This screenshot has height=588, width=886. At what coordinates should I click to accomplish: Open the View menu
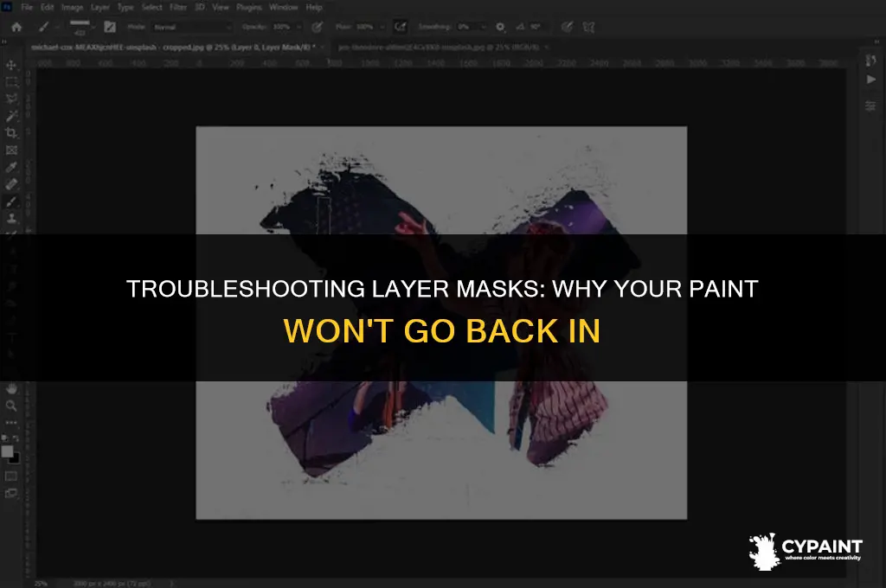221,7
